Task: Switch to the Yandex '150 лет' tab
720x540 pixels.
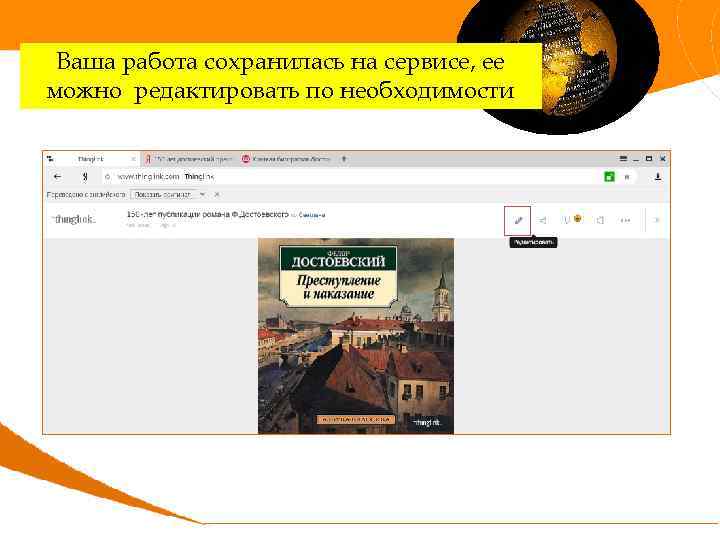Action: pos(189,159)
